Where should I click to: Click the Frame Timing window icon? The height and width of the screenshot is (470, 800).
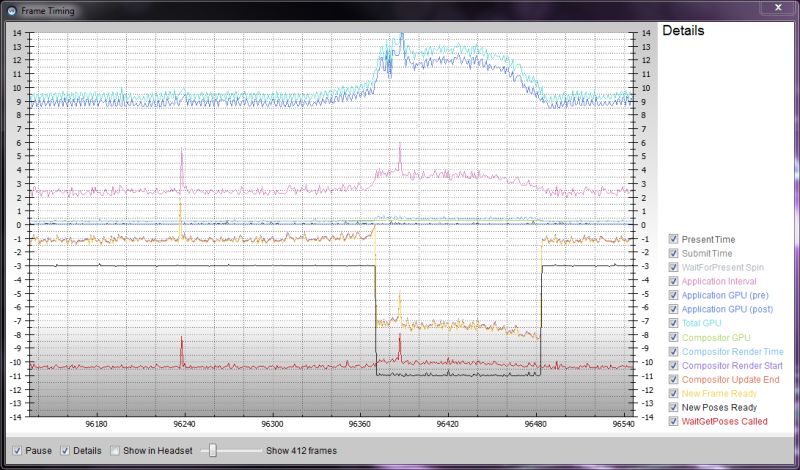pos(12,10)
